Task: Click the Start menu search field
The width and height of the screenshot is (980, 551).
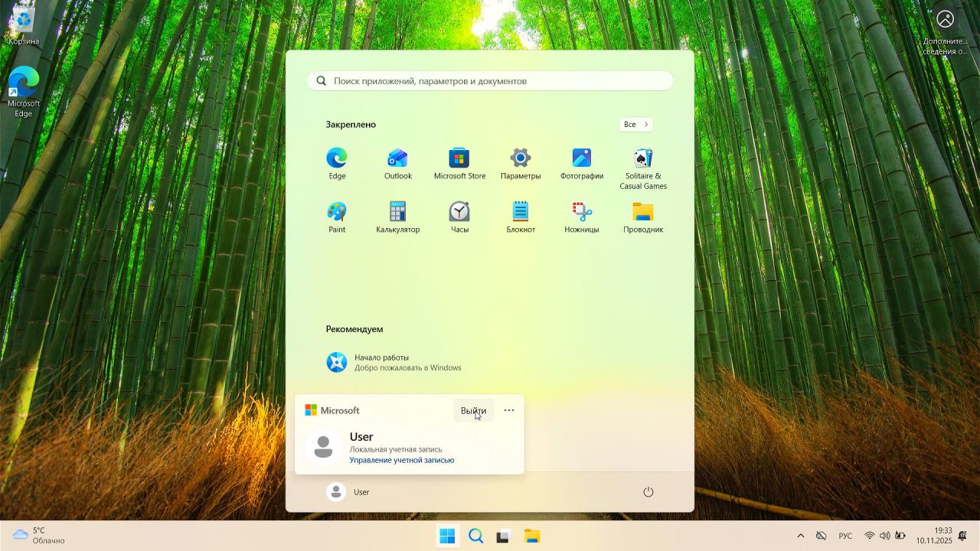Action: [490, 81]
